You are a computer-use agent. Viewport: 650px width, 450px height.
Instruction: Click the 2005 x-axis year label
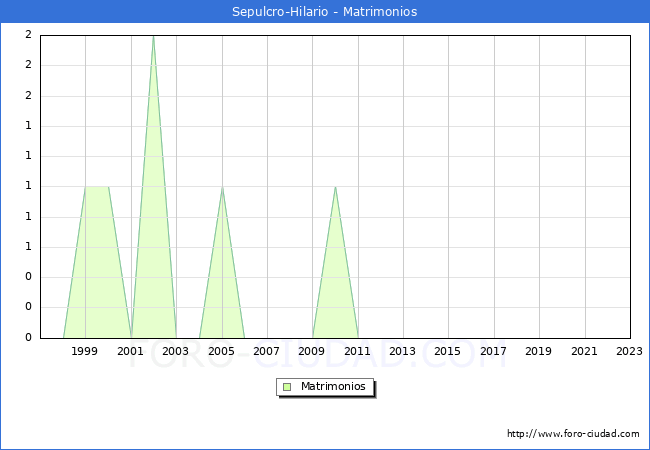click(221, 351)
